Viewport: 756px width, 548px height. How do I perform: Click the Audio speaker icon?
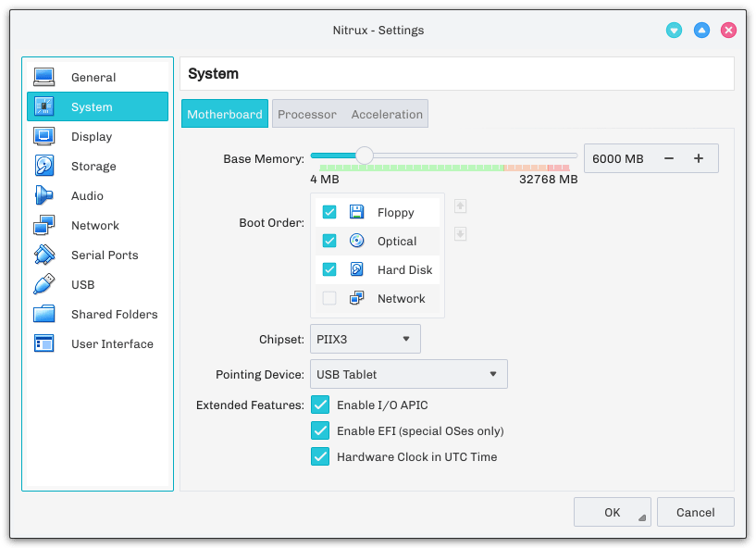[x=43, y=195]
